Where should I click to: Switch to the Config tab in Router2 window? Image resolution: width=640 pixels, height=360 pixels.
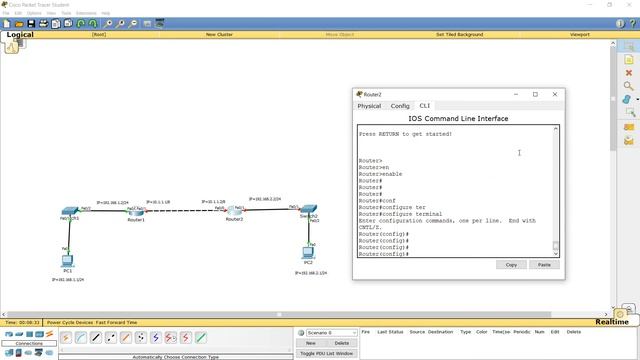(x=400, y=106)
